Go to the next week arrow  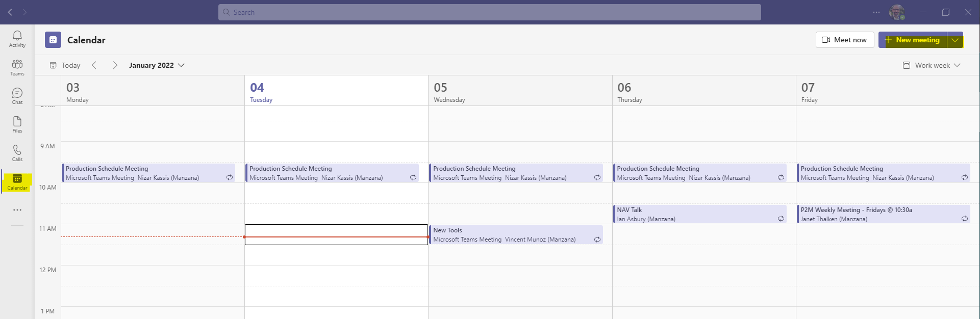pos(115,65)
